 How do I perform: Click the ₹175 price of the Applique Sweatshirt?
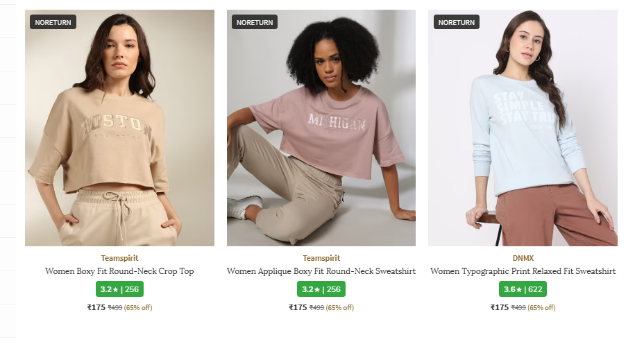pyautogui.click(x=298, y=307)
